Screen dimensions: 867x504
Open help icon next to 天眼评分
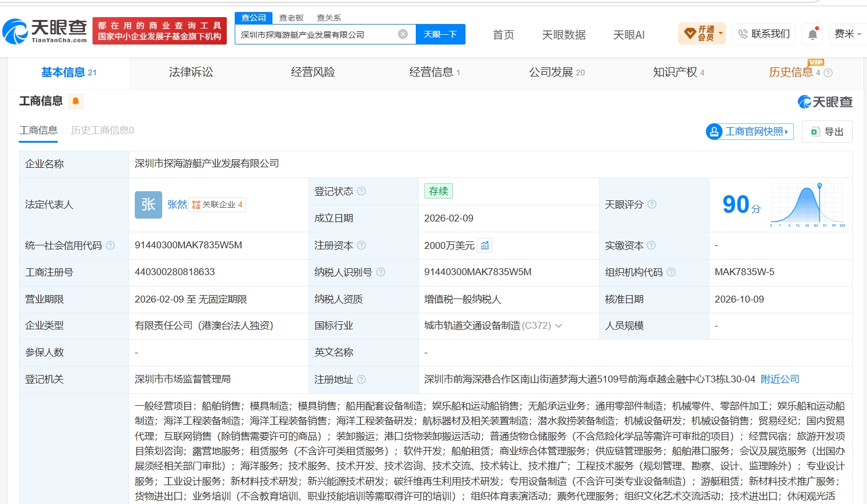pyautogui.click(x=652, y=204)
